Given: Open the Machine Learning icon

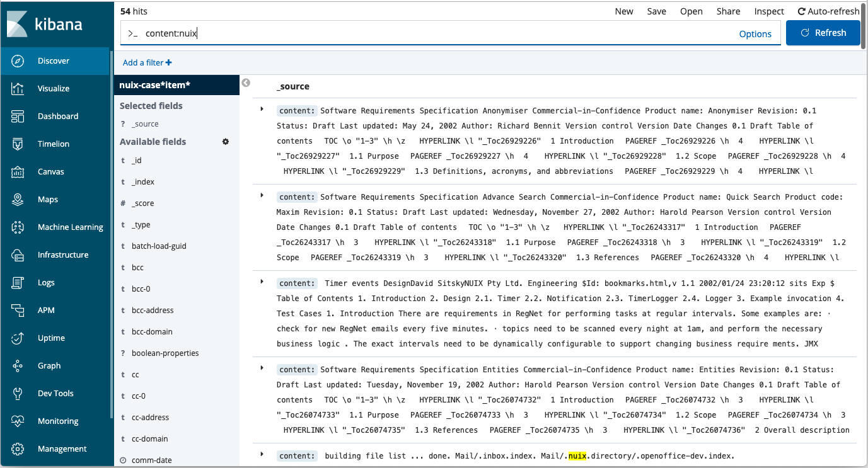Looking at the screenshot, I should (18, 227).
